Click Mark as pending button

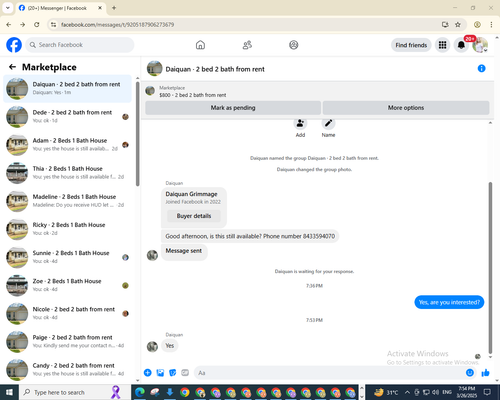coord(233,108)
